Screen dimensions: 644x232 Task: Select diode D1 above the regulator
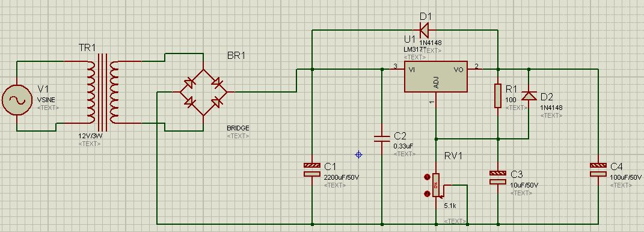pos(425,29)
